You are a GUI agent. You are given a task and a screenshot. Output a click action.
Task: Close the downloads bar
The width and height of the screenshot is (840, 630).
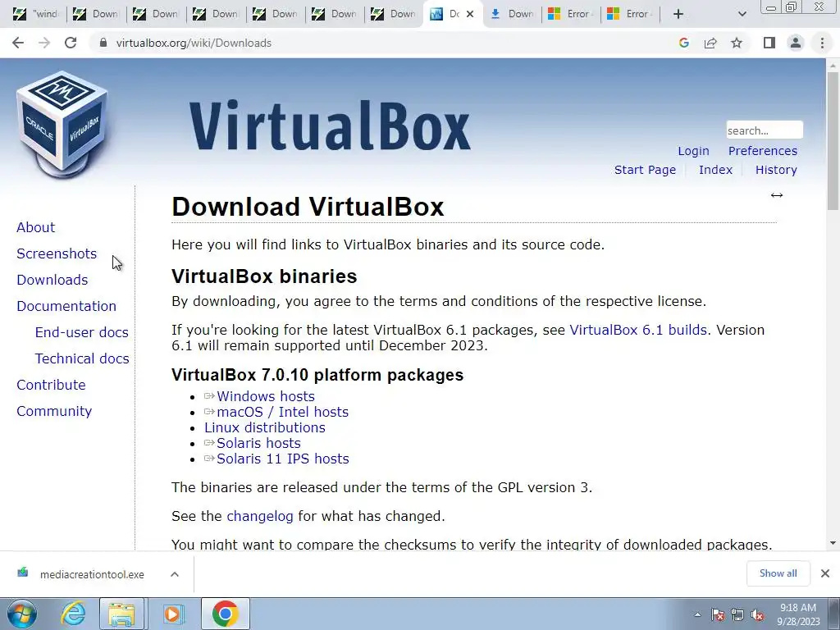(825, 573)
